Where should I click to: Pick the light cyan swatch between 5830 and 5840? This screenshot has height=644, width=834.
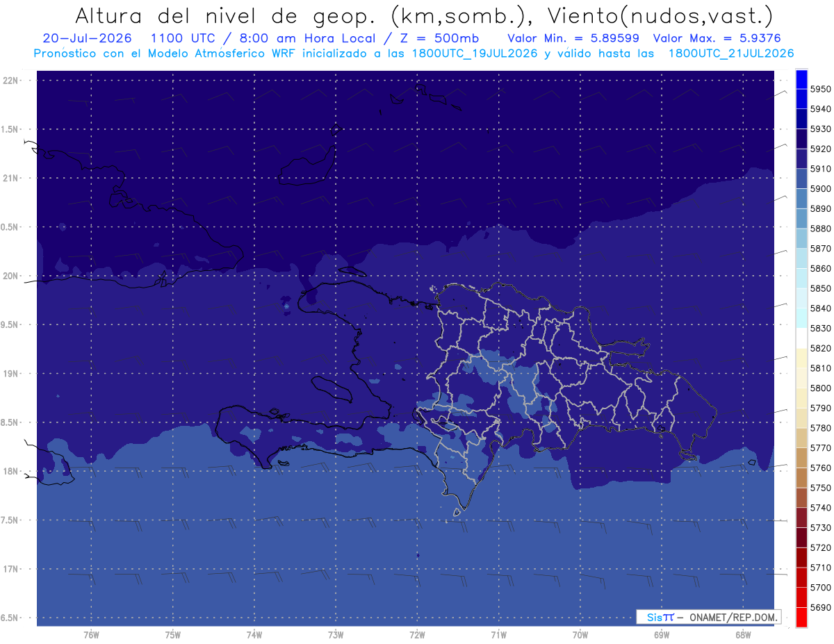click(x=801, y=318)
